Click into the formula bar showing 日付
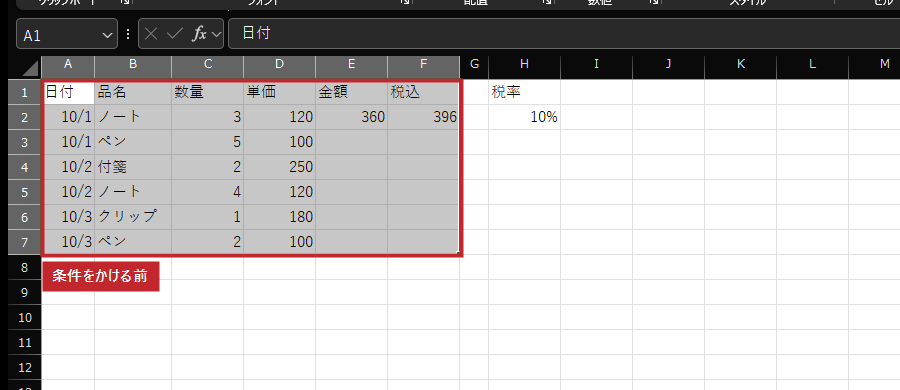Viewport: 900px width, 390px height. click(564, 33)
